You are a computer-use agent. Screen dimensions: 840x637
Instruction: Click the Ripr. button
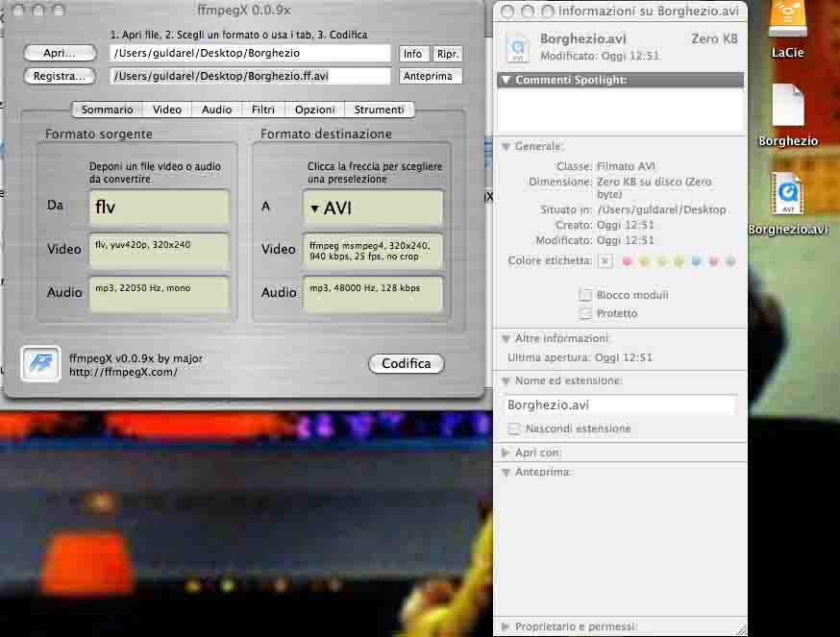(447, 54)
